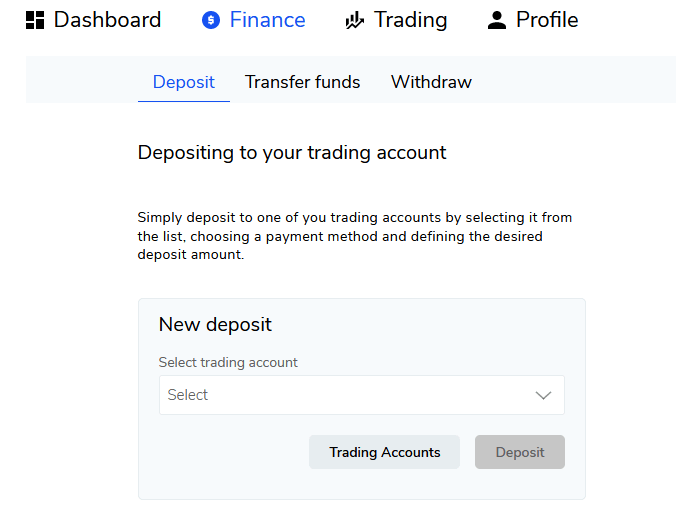Switch to the Transfer funds tab
Viewport: 676px width, 507px height.
[302, 81]
